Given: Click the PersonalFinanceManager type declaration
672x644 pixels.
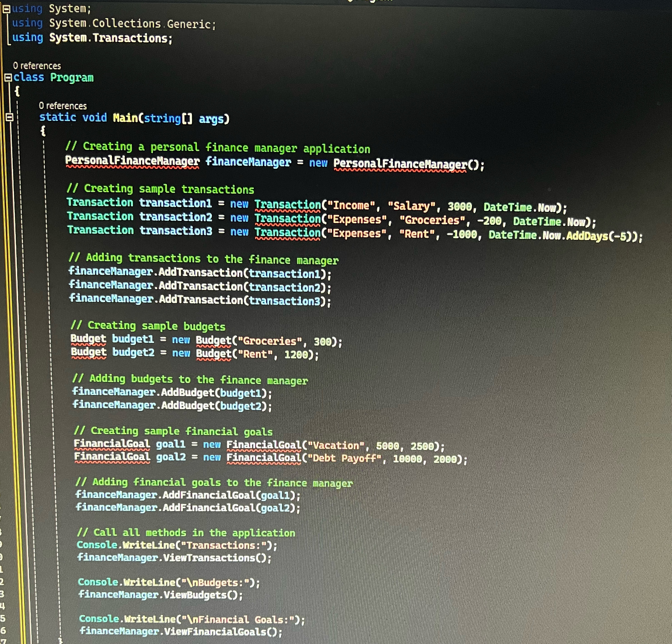Looking at the screenshot, I should pyautogui.click(x=132, y=161).
